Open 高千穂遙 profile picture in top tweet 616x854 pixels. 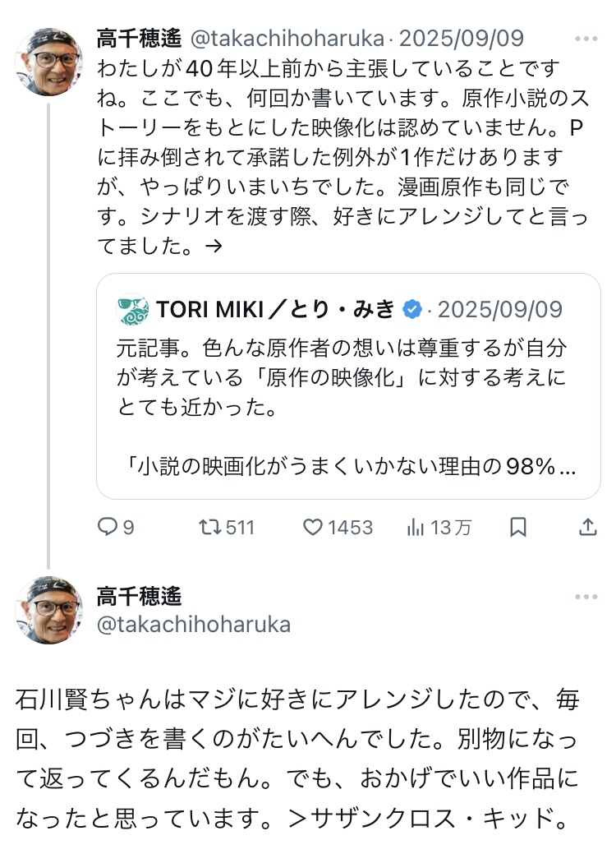48,62
